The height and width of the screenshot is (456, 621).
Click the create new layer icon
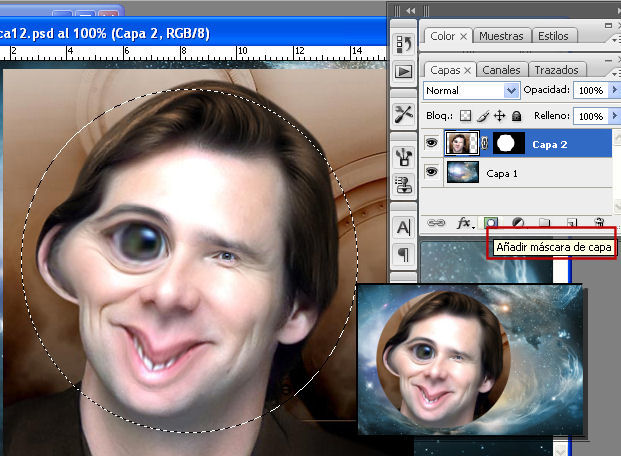click(x=571, y=223)
